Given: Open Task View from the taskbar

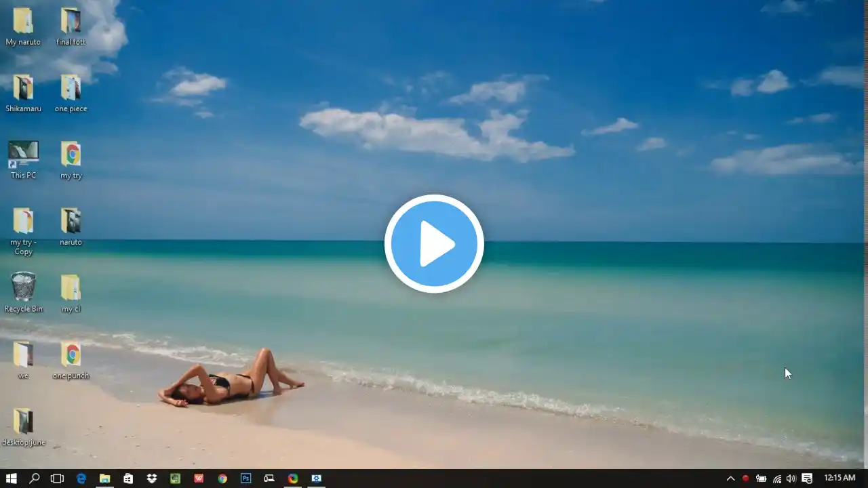Looking at the screenshot, I should click(x=57, y=479).
